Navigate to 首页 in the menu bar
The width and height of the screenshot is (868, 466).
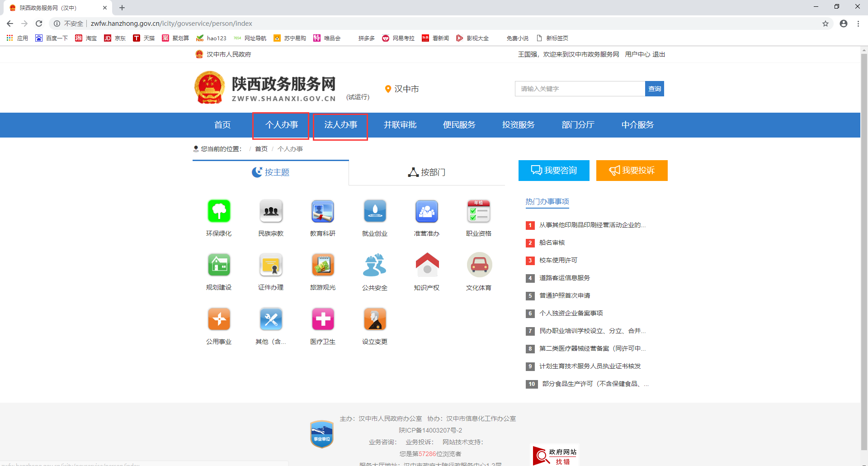click(x=222, y=125)
